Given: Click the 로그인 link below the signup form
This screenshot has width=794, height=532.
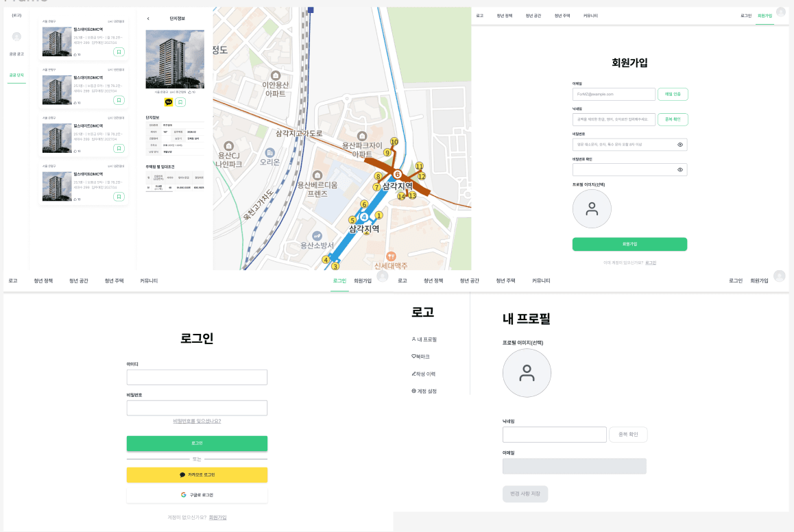Looking at the screenshot, I should point(651,263).
